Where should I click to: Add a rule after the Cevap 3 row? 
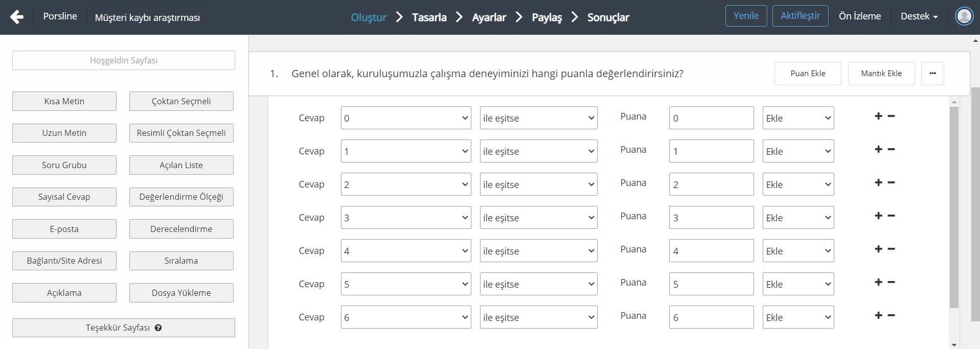point(878,216)
